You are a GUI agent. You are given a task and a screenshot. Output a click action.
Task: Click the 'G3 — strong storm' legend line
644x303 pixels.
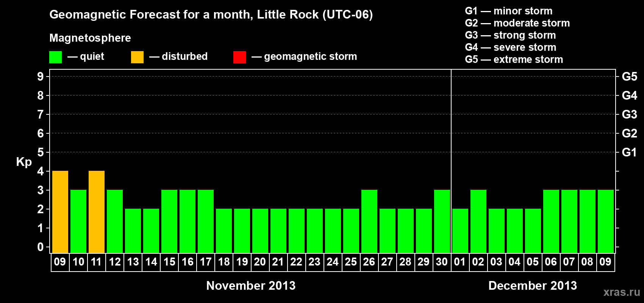click(x=511, y=35)
